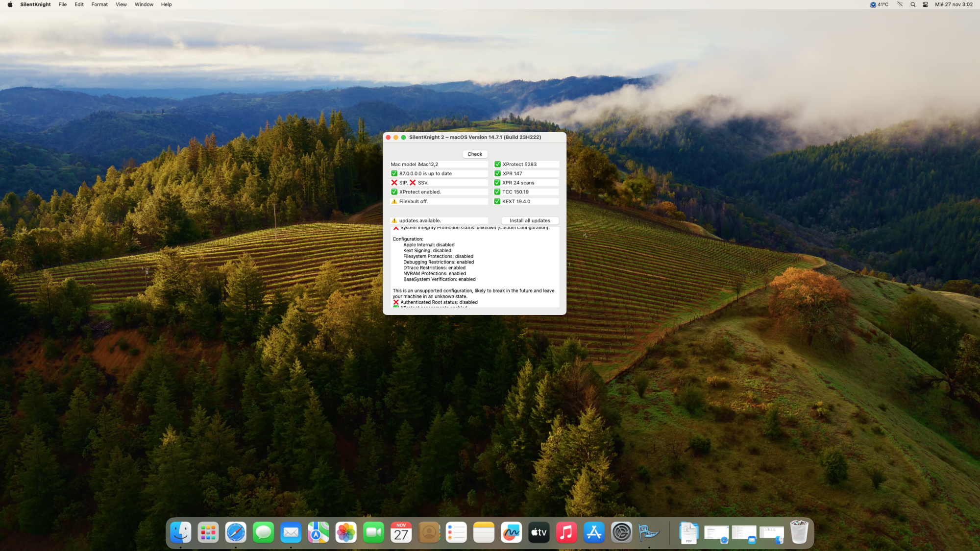Open Finder from the Dock
980x551 pixels.
pos(180,532)
